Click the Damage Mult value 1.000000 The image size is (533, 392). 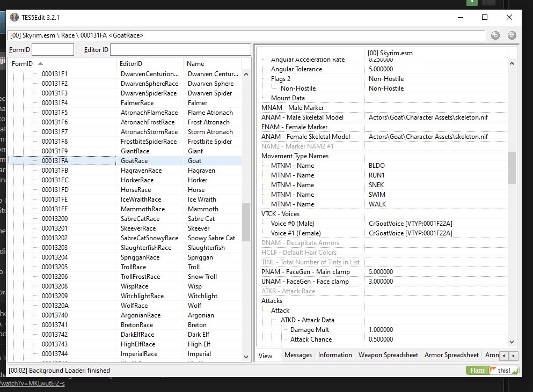381,329
